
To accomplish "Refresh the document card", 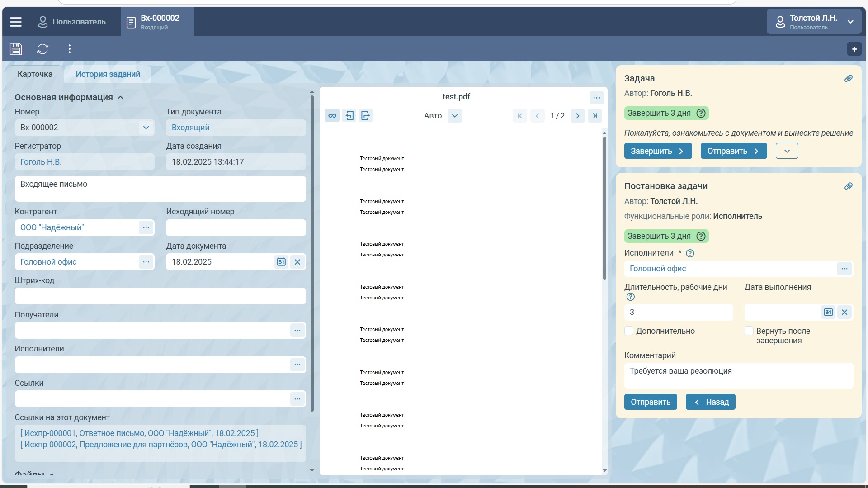I will (x=42, y=49).
